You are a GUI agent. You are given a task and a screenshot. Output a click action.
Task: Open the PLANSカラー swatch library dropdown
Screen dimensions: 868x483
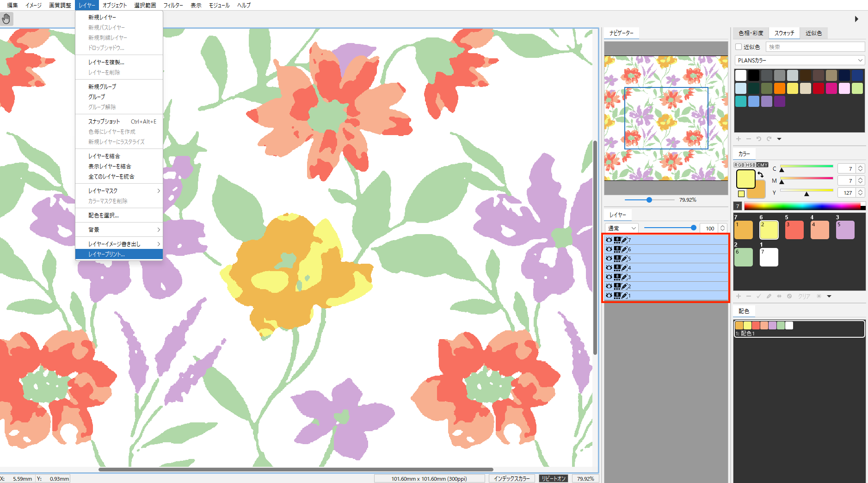[x=800, y=61]
